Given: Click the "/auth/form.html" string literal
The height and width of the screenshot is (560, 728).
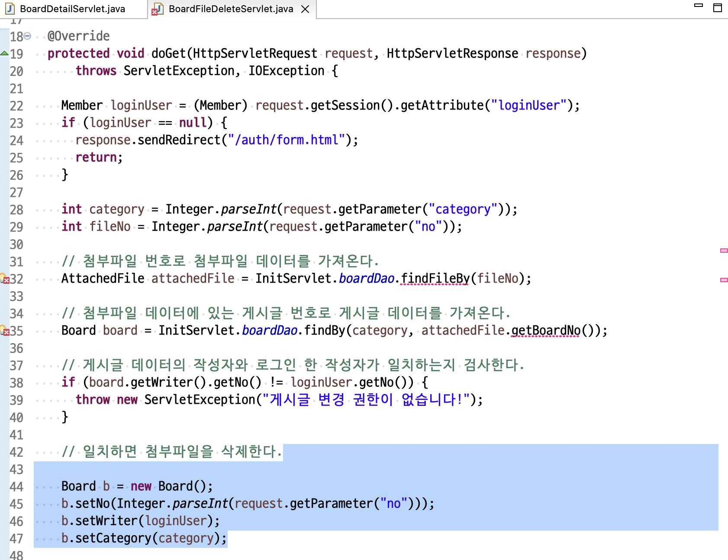Looking at the screenshot, I should point(286,140).
